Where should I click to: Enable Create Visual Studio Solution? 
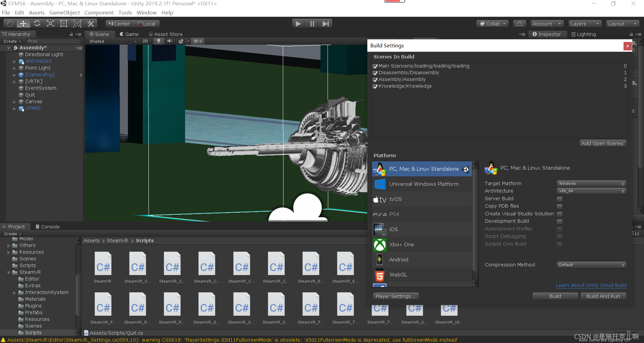pos(559,214)
